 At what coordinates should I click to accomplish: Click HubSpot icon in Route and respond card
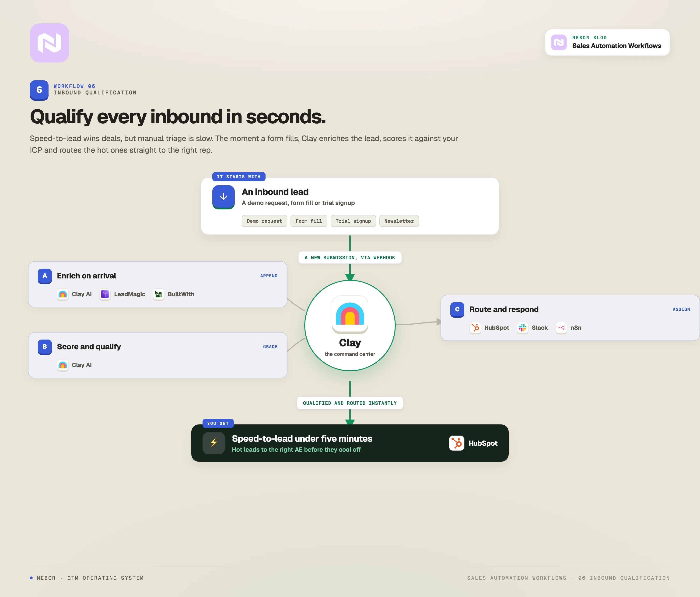(x=475, y=328)
